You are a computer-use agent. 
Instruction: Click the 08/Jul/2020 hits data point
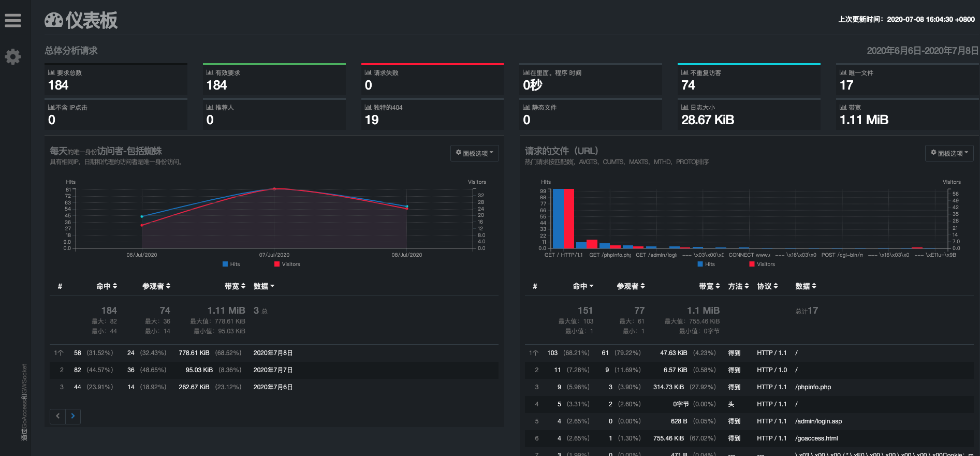click(407, 206)
